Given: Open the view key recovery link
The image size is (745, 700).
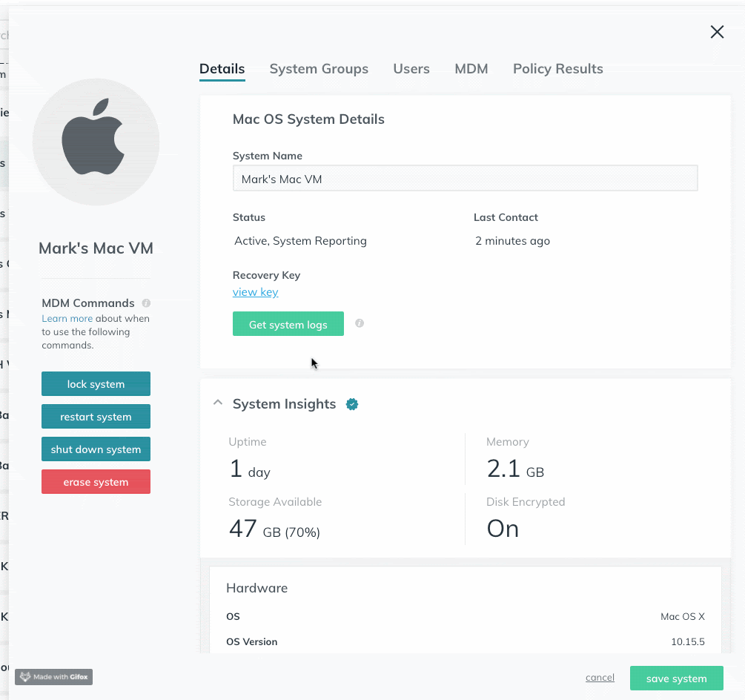Looking at the screenshot, I should coord(256,292).
